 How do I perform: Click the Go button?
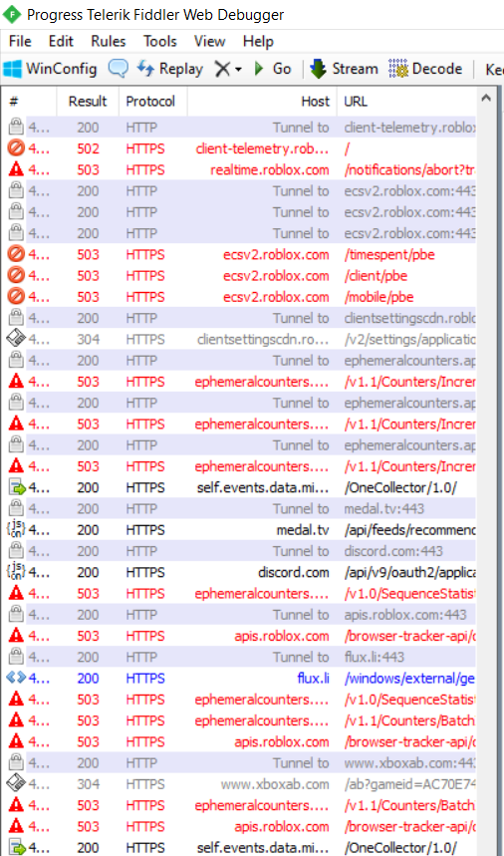pos(273,69)
